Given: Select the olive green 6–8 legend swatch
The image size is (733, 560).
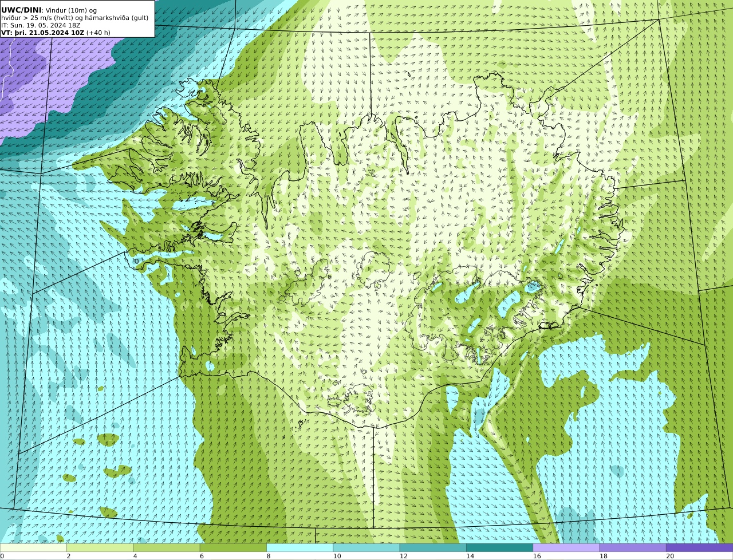Looking at the screenshot, I should (x=233, y=547).
